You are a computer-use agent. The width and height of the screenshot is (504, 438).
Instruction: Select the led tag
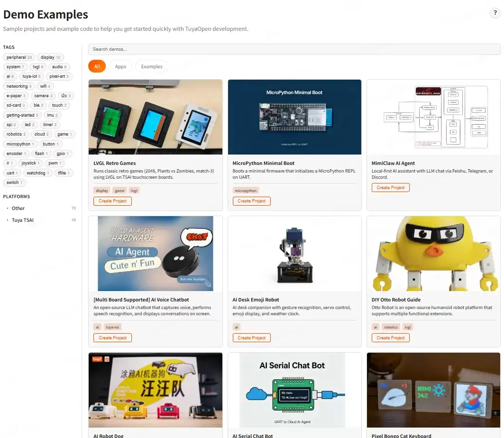coord(29,125)
